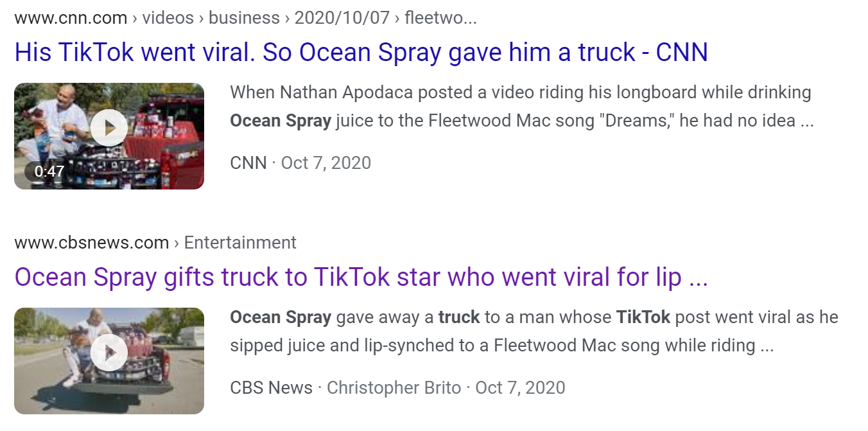Click the truncated 'fleetwo...' breadcrumb segment
868x431 pixels.
440,18
